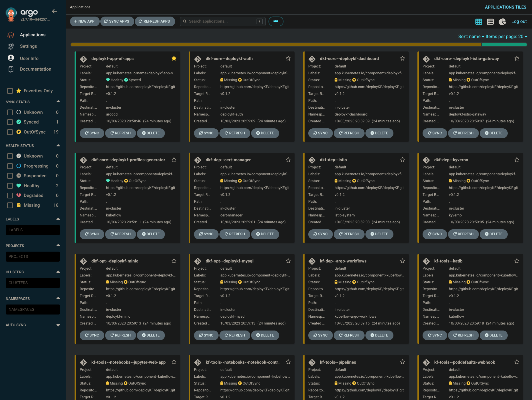
Task: Click the git icon on dkf-dep--istio tile
Action: point(312,160)
